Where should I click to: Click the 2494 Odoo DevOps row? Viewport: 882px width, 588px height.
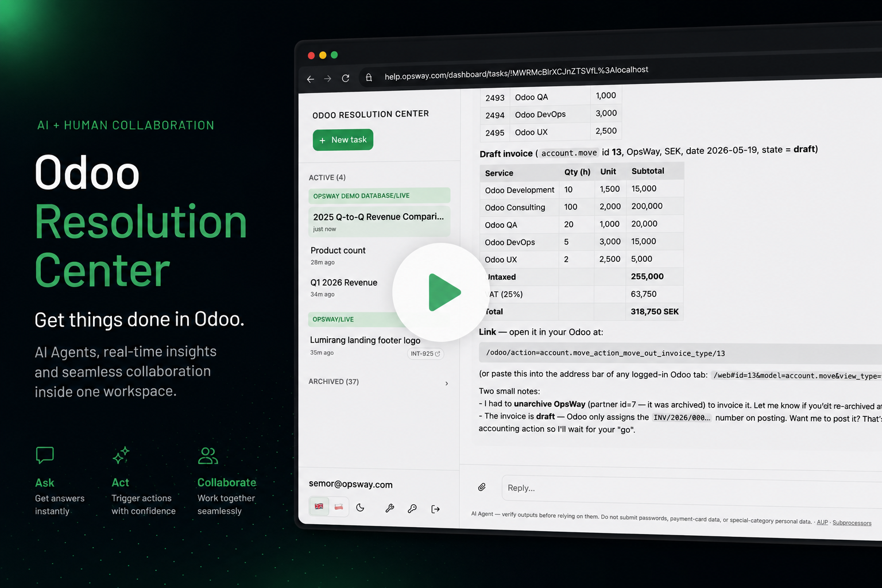[x=551, y=114]
